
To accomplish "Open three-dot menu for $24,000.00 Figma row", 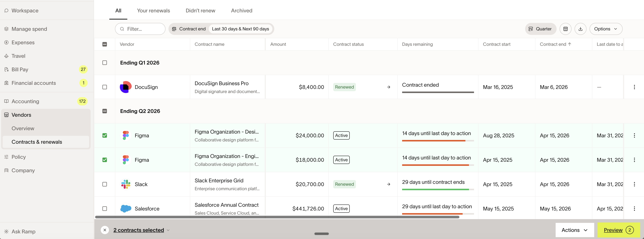I will tap(634, 135).
